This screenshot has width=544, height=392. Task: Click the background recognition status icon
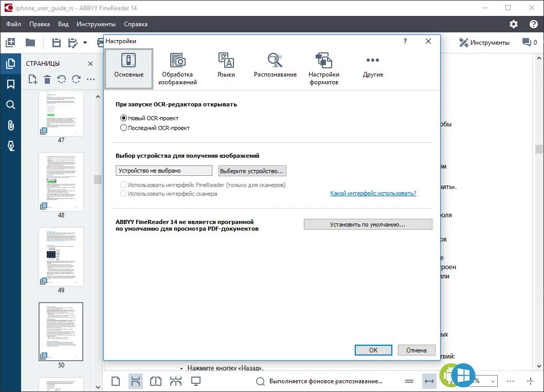click(260, 381)
